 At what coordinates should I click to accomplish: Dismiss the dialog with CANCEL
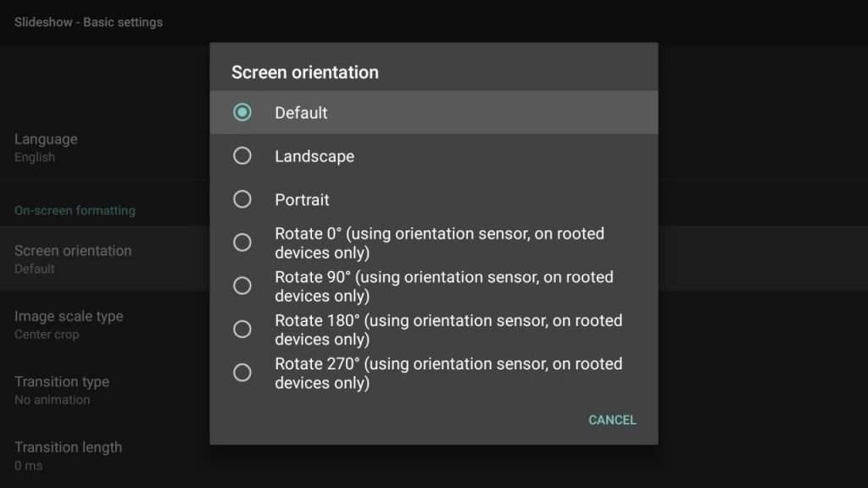[612, 419]
